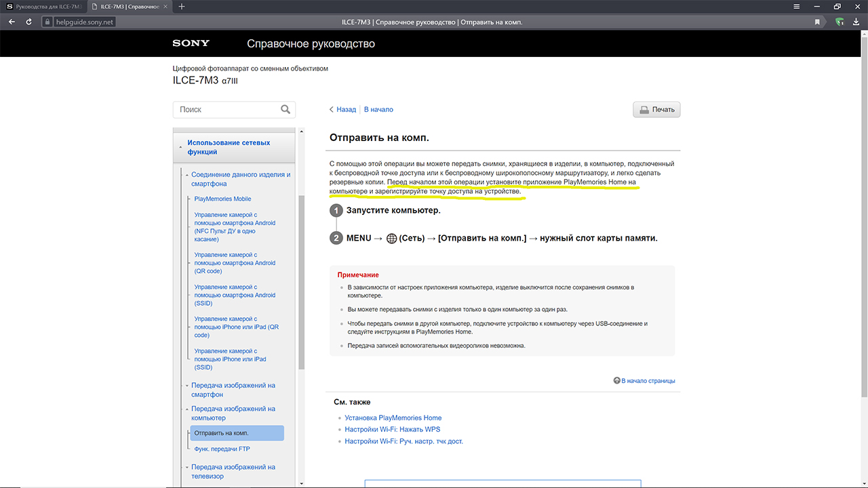This screenshot has width=868, height=488.
Task: Expand Передача изображений на телевизор
Action: tap(233, 472)
